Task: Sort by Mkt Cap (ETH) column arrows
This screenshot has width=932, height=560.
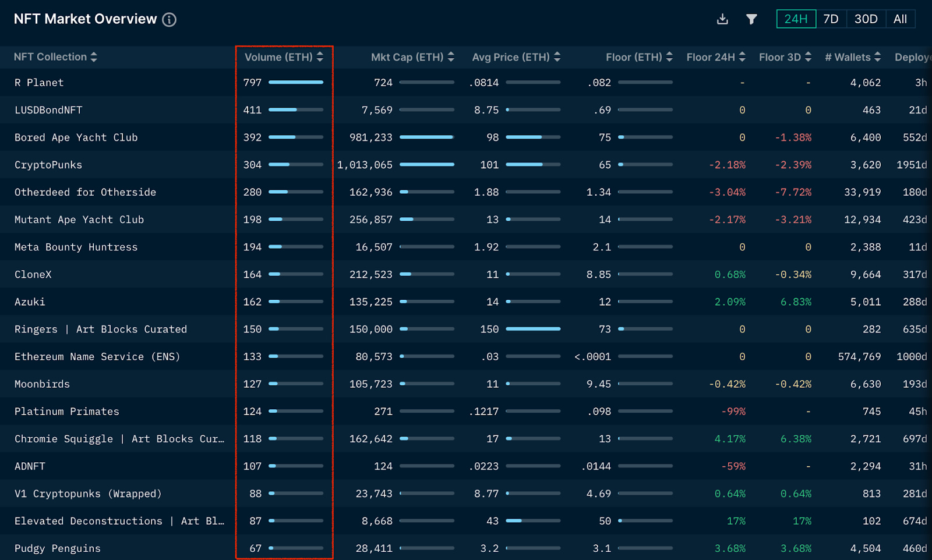Action: pyautogui.click(x=451, y=57)
